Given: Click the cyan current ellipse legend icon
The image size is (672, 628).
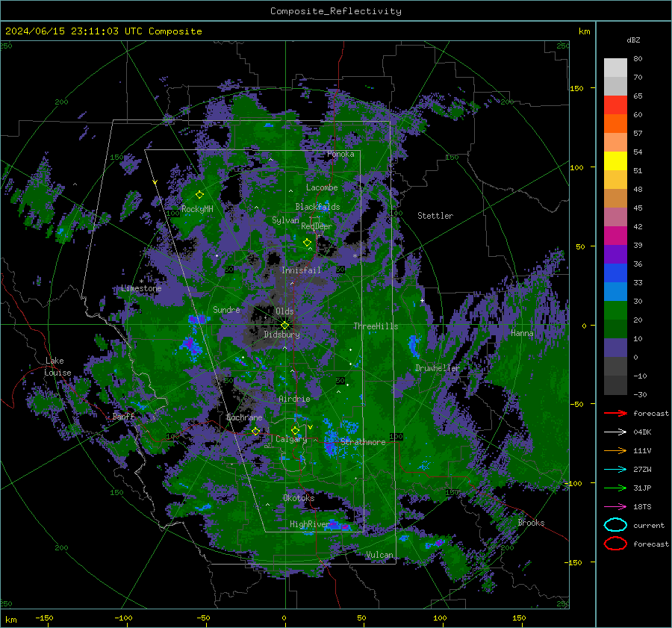Looking at the screenshot, I should tap(615, 525).
